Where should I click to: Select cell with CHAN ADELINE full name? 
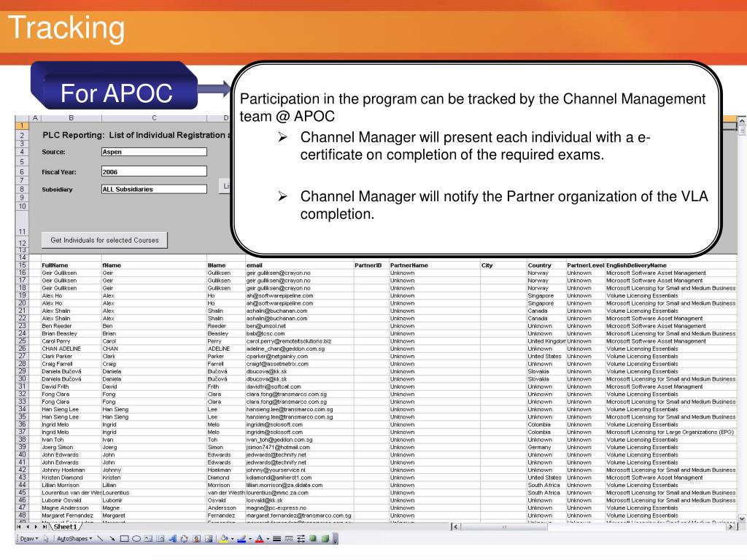tap(71, 349)
